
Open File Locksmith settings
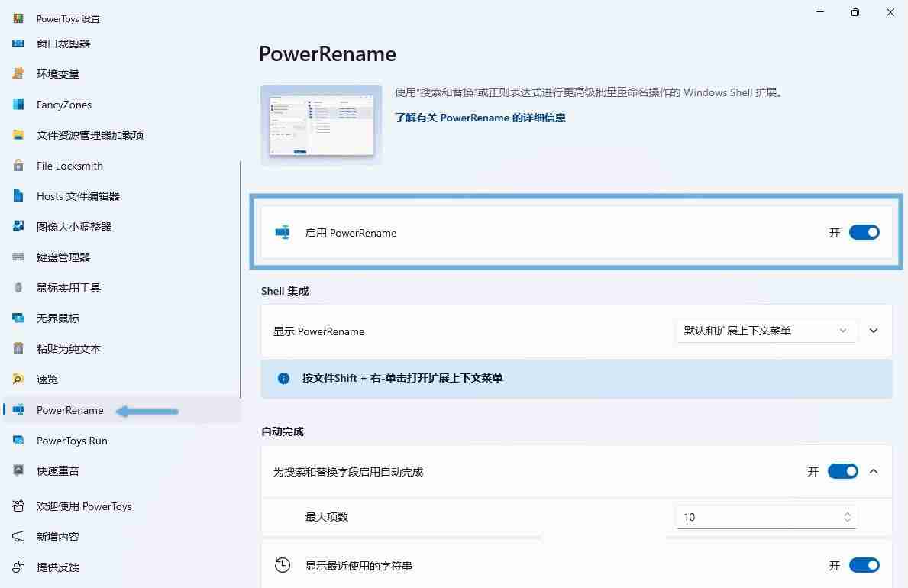pos(69,166)
